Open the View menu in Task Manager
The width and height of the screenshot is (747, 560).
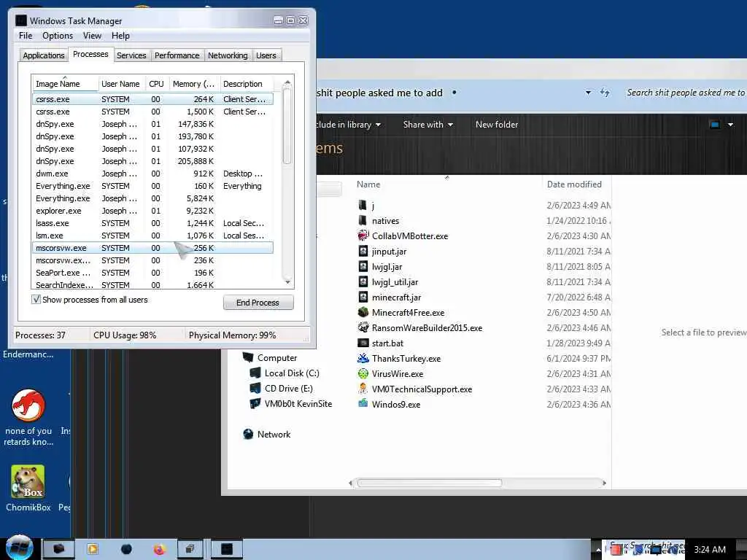pos(92,36)
